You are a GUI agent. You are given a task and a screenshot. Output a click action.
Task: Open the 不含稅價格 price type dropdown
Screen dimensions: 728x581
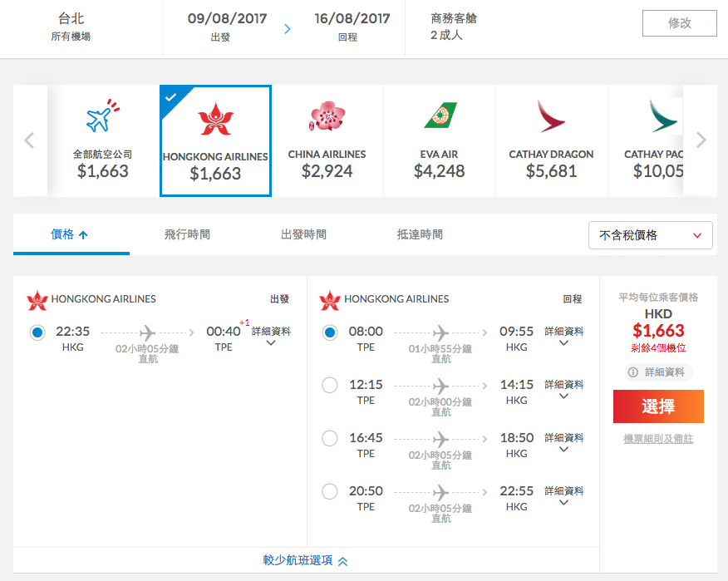click(x=651, y=235)
